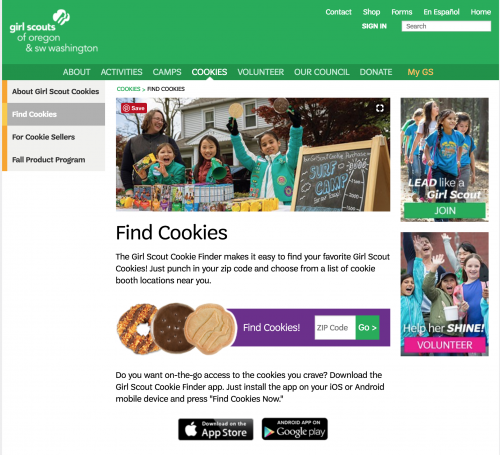Switch site to En Español
Image resolution: width=500 pixels, height=455 pixels.
click(x=441, y=12)
